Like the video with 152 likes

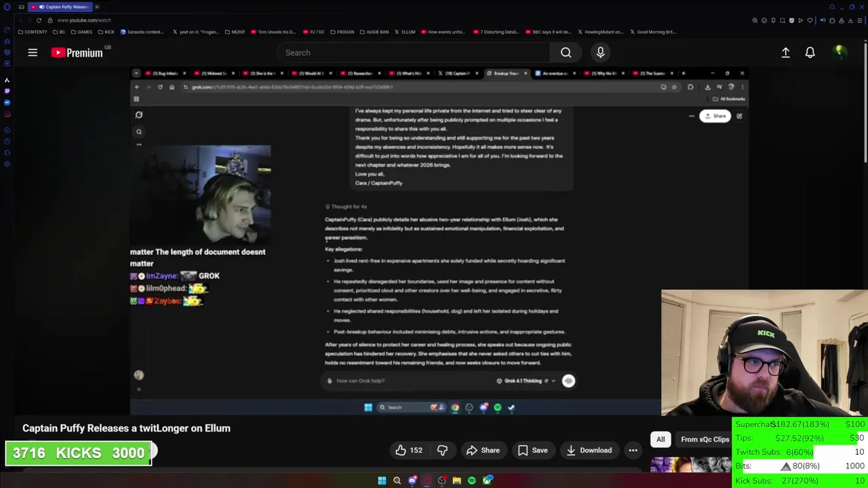coord(409,450)
